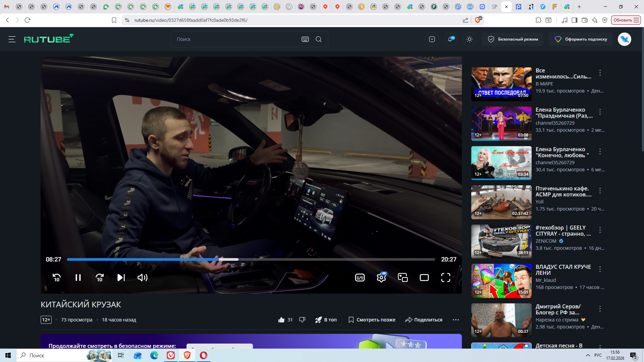Open more actions under video title

point(456,320)
